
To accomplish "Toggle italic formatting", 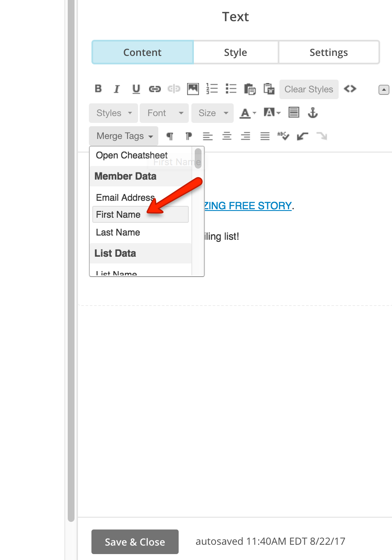I will click(117, 89).
